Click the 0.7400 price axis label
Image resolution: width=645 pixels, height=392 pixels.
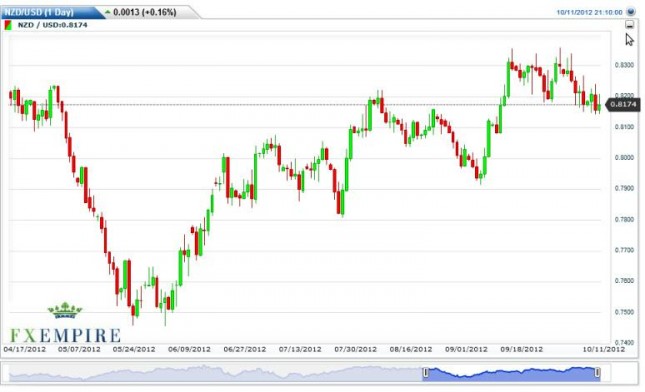624,342
